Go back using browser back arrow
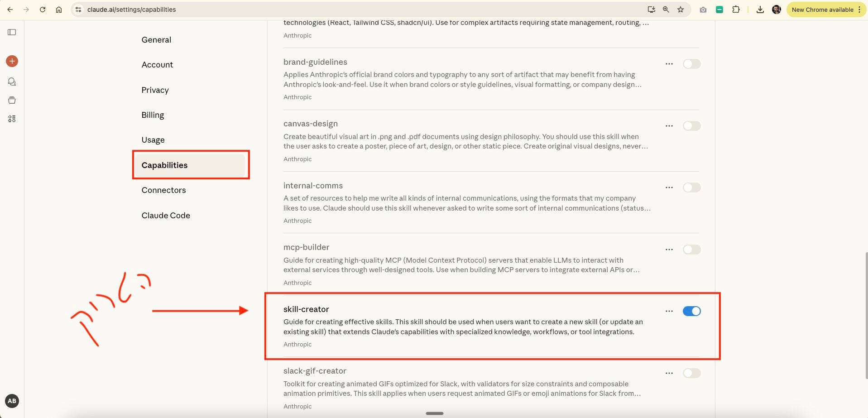This screenshot has width=868, height=418. pos(10,10)
